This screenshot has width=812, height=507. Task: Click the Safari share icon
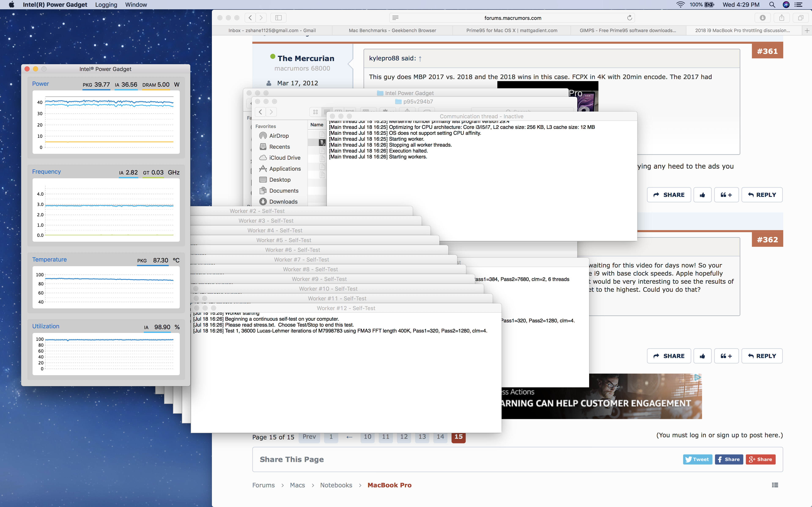pyautogui.click(x=782, y=18)
